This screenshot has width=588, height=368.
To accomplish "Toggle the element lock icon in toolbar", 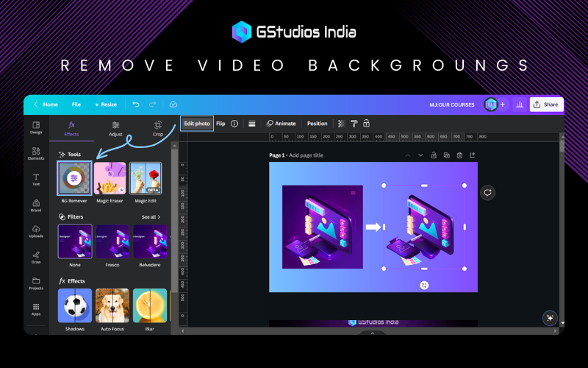I will tap(366, 124).
